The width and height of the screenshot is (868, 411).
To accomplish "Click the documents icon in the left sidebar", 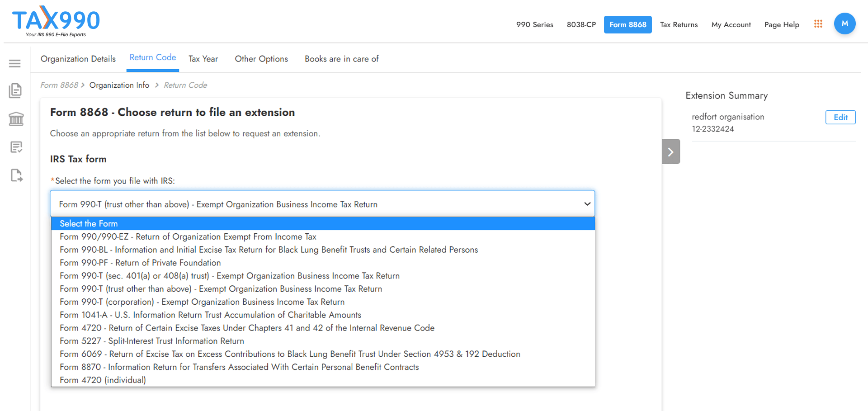I will (15, 90).
